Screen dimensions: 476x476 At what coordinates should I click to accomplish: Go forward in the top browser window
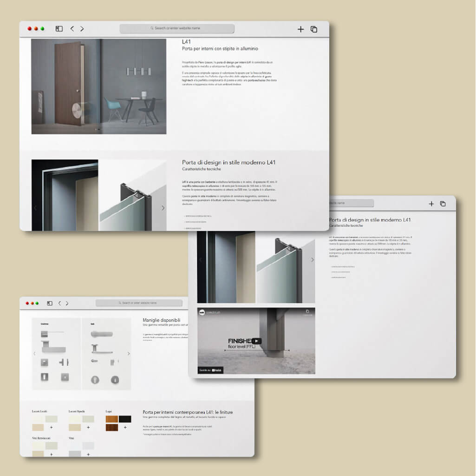click(x=82, y=29)
